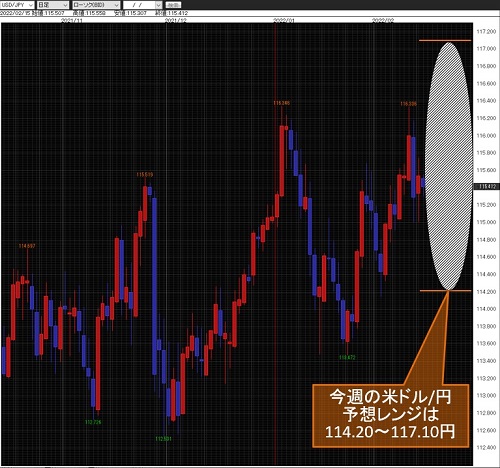The height and width of the screenshot is (468, 500).
Task: Click the opening price value 115.507
Action: (x=55, y=13)
